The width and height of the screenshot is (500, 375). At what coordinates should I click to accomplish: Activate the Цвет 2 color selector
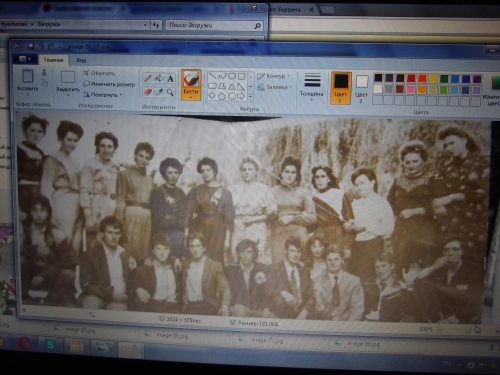[x=361, y=89]
